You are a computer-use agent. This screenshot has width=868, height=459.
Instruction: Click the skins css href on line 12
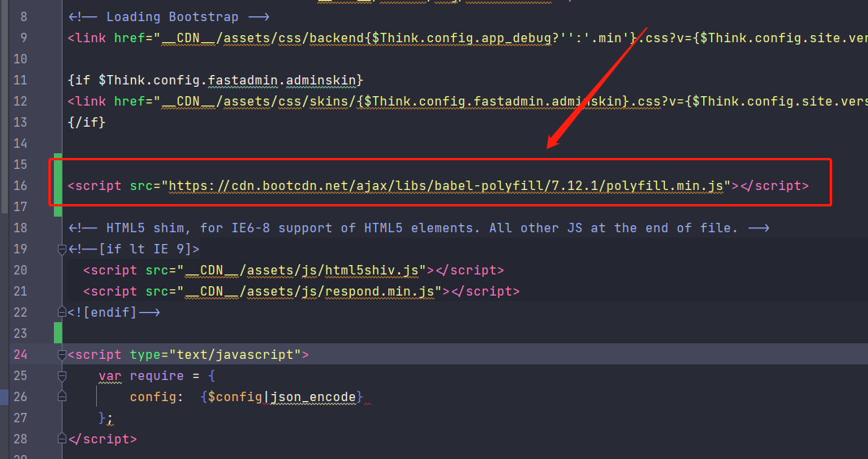tap(514, 102)
